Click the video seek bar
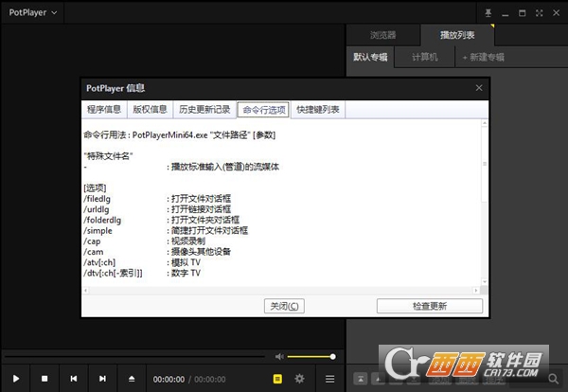The height and width of the screenshot is (392, 568). click(133, 357)
